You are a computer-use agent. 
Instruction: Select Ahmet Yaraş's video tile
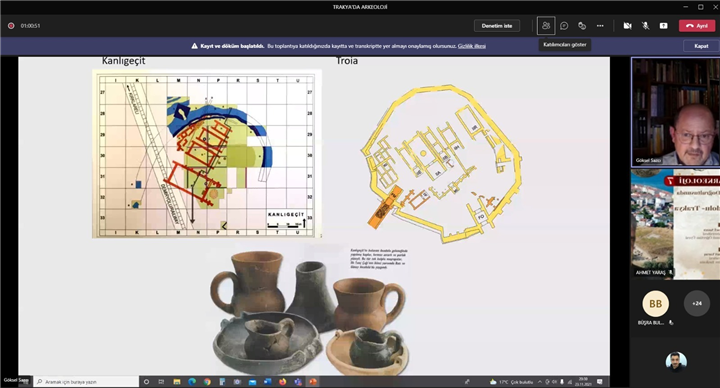[675, 224]
